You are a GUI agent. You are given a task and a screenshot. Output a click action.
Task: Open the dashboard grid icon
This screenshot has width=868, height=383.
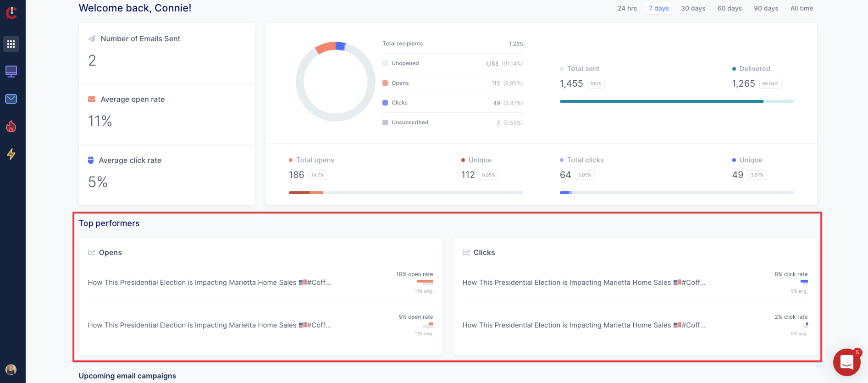coord(11,44)
